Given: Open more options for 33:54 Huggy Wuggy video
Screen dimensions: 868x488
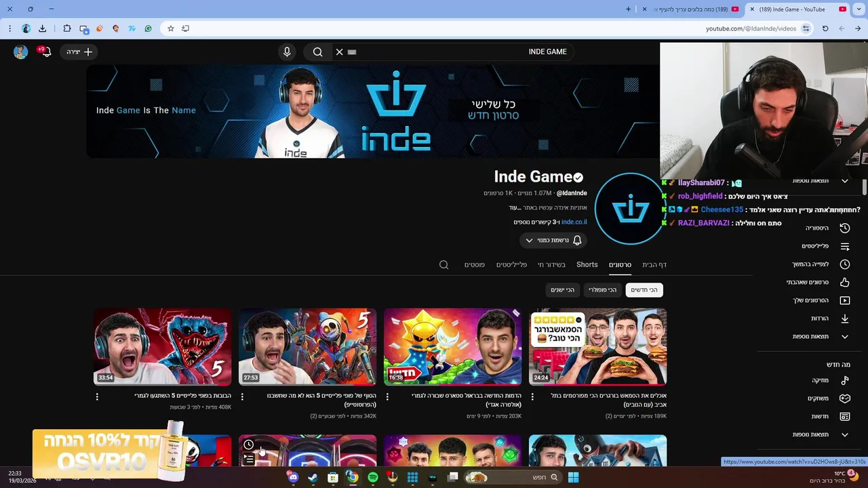Looking at the screenshot, I should click(97, 396).
